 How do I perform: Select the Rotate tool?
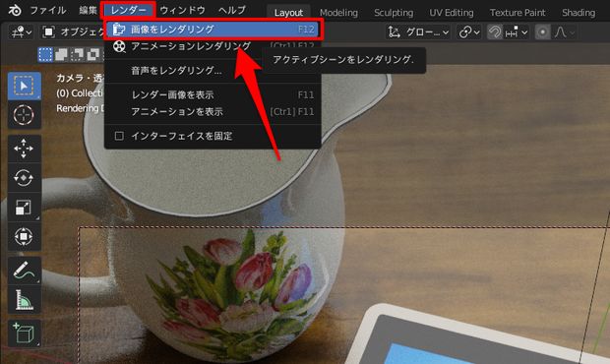25,178
